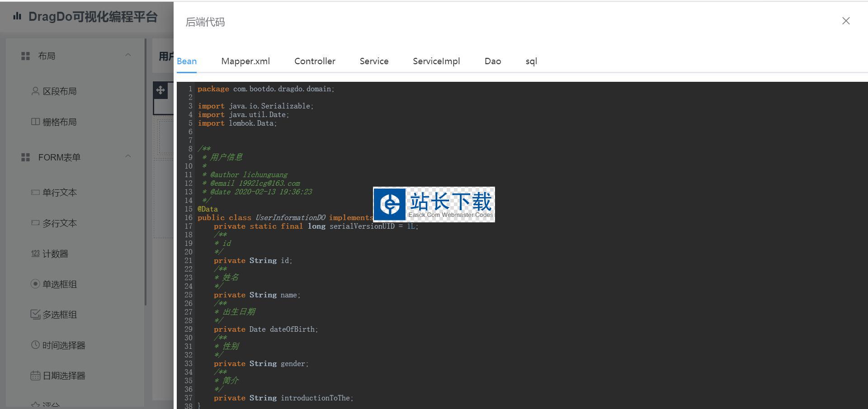Collapse the FORM表单 section chevron

(x=128, y=156)
